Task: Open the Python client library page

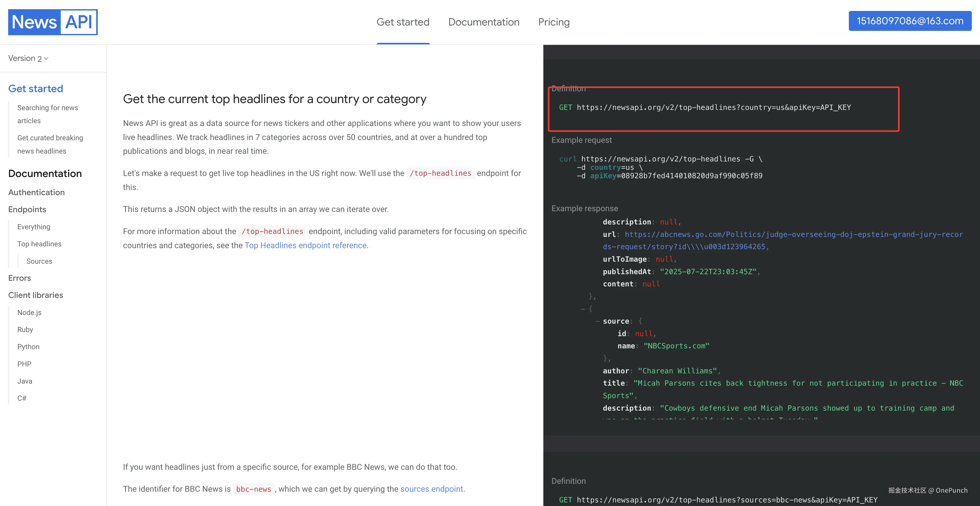Action: (28, 347)
